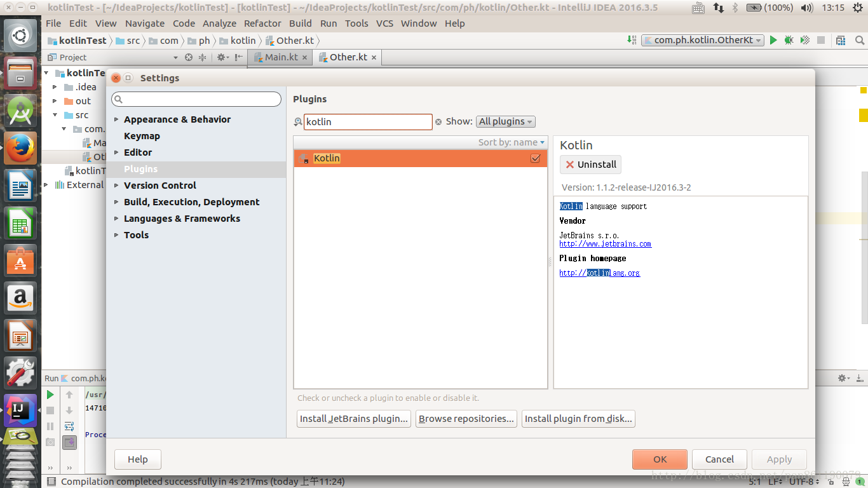Open the Sort by: name dropdown
The image size is (868, 488).
click(x=512, y=142)
